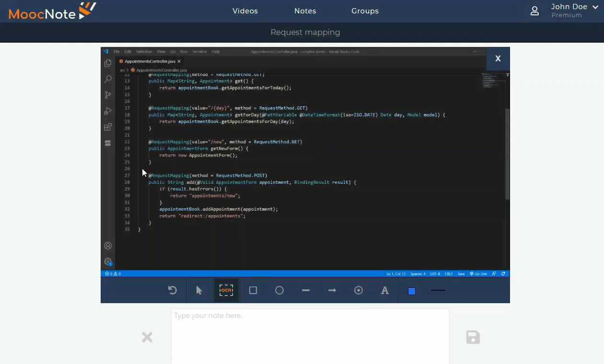The height and width of the screenshot is (364, 604).
Task: Click the Request mapping video title
Action: coord(305,33)
